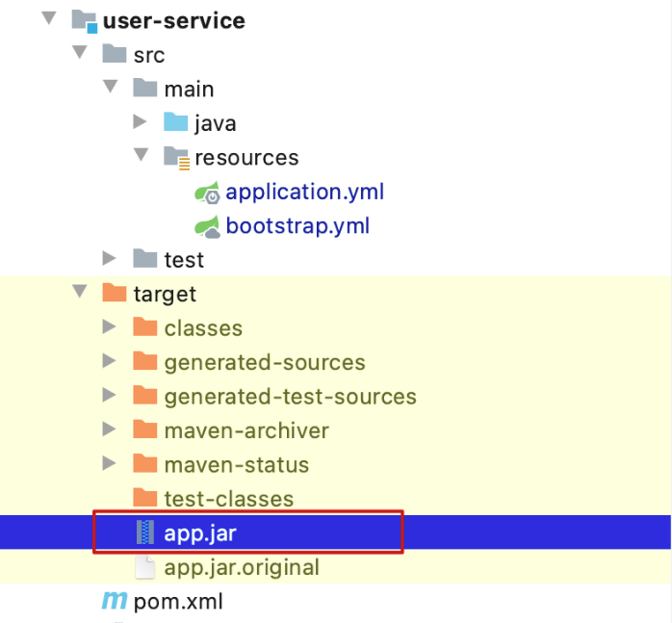This screenshot has width=672, height=623.
Task: Click the Maven icon next to pom.xml
Action: 115,601
